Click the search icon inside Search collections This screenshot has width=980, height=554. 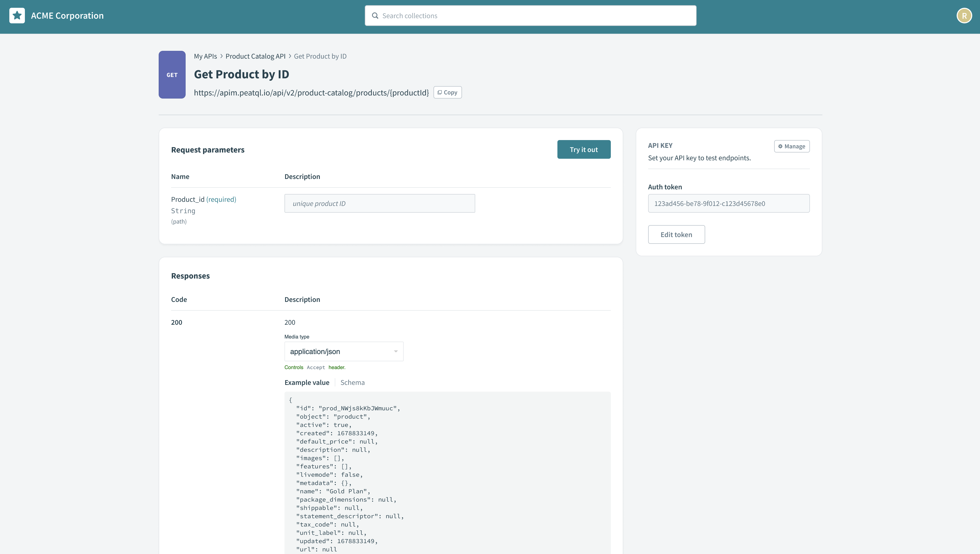375,15
